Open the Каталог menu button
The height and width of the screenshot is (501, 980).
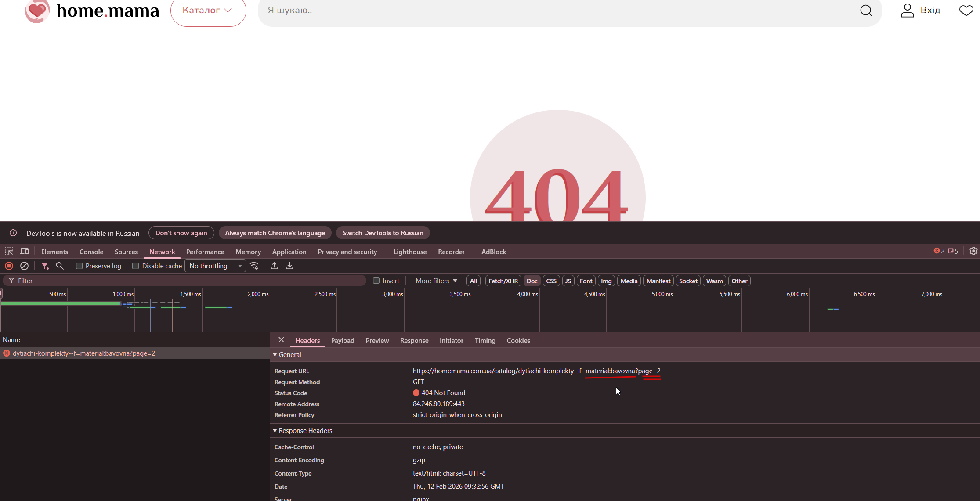(x=208, y=11)
